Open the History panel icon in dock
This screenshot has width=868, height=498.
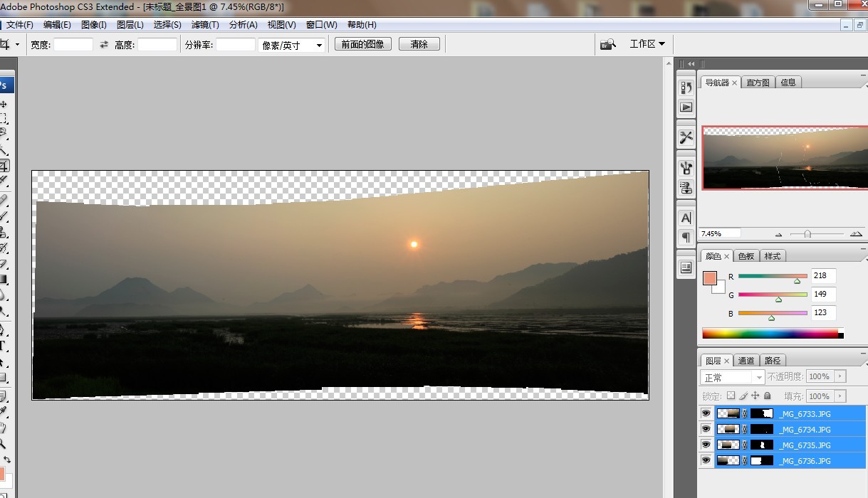[686, 88]
